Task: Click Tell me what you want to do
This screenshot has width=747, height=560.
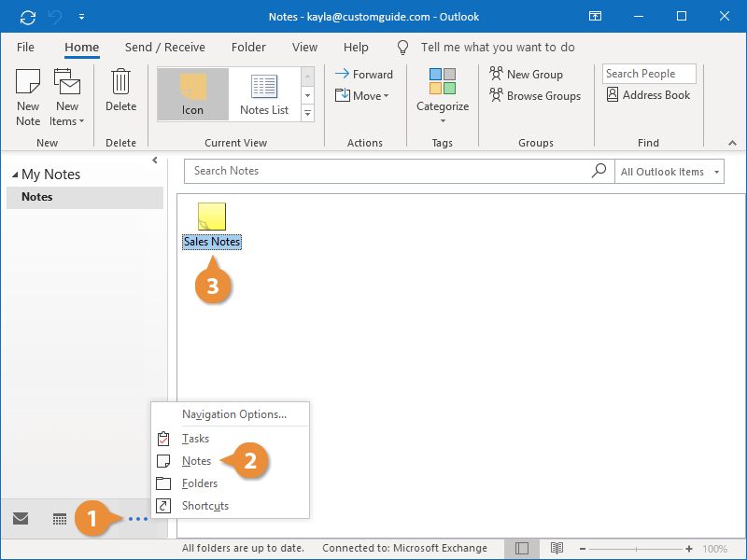Action: pyautogui.click(x=498, y=48)
